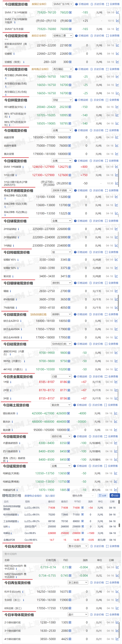Open trend chart for 95%镀管渣(华东)
The image size is (122, 644).
(x=117, y=107)
